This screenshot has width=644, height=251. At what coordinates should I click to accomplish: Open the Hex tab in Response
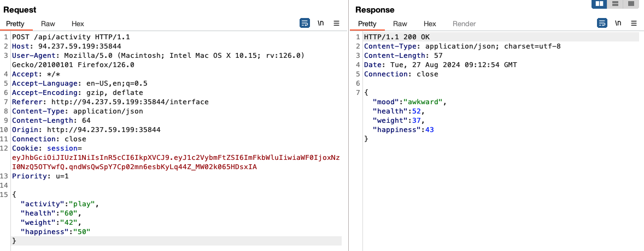[x=430, y=24]
